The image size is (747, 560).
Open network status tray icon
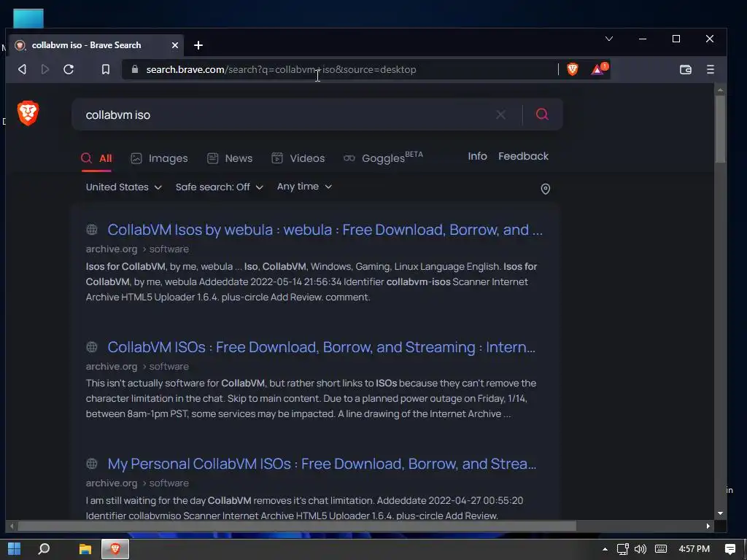(x=623, y=549)
